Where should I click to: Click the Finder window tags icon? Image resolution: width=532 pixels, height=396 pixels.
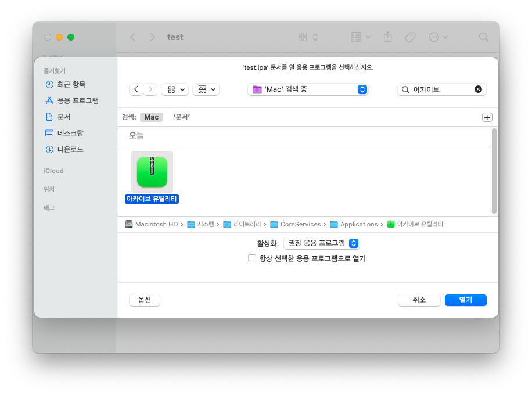click(x=410, y=37)
